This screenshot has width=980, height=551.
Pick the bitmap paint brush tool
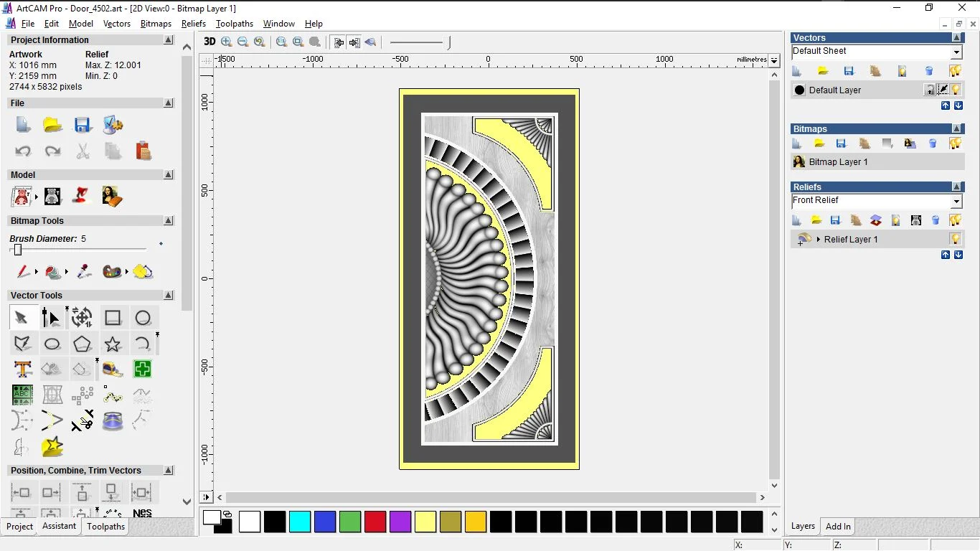[x=23, y=272]
